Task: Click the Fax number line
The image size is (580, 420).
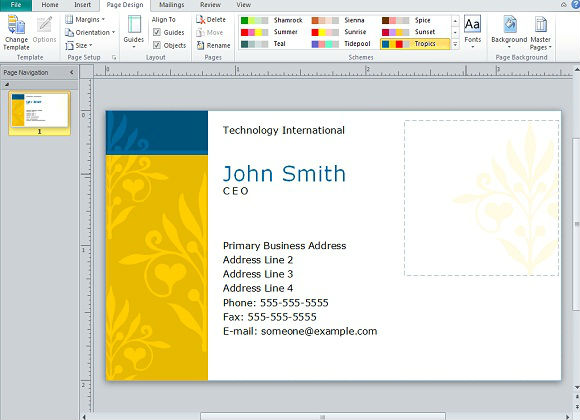Action: [x=270, y=317]
